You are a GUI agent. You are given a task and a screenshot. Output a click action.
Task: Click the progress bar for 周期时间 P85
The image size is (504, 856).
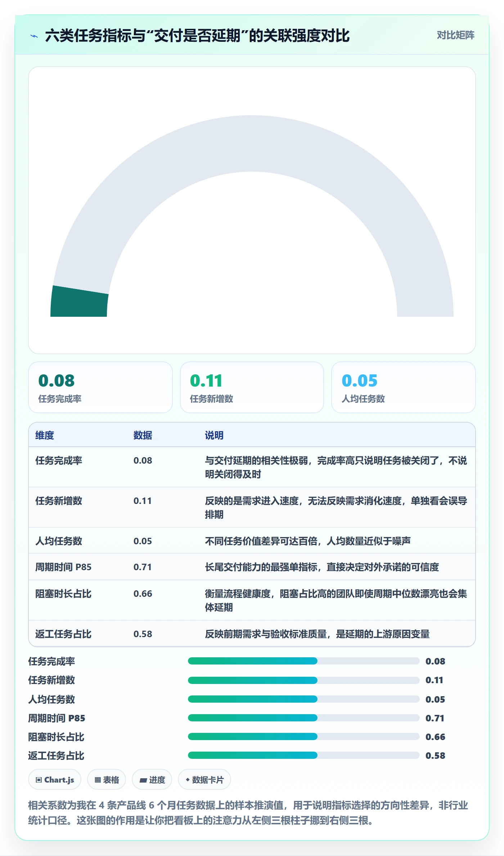coord(304,718)
